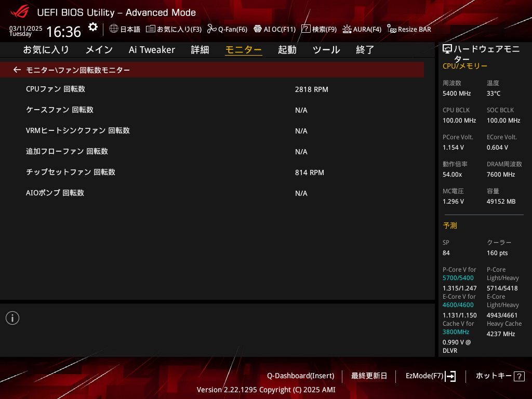Click the globe language icon
532x399 pixels.
click(x=114, y=29)
